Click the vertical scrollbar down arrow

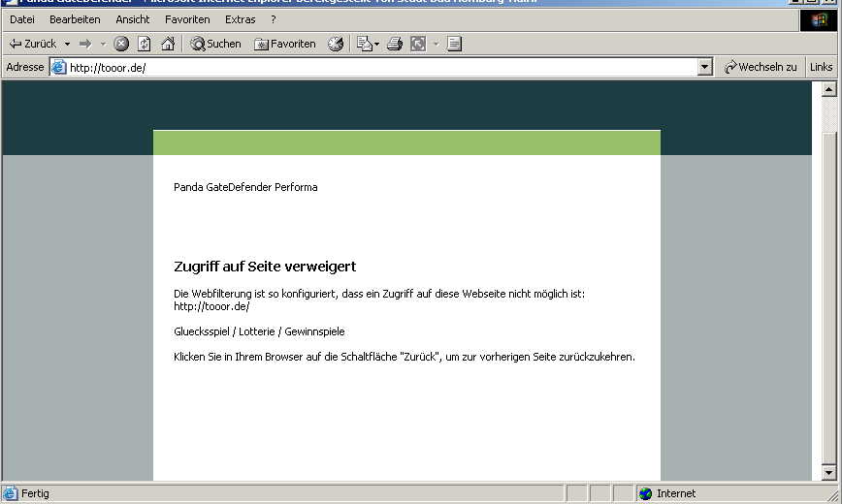(828, 472)
